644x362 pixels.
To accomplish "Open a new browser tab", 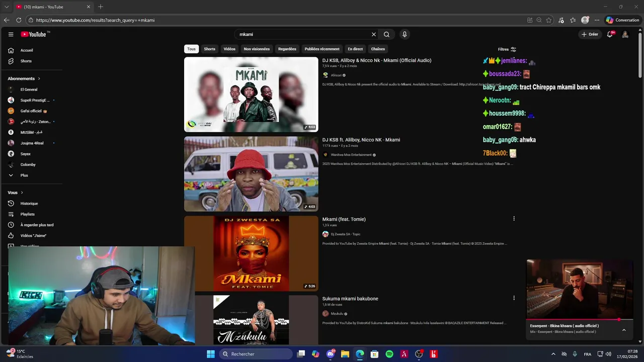I will point(101,7).
